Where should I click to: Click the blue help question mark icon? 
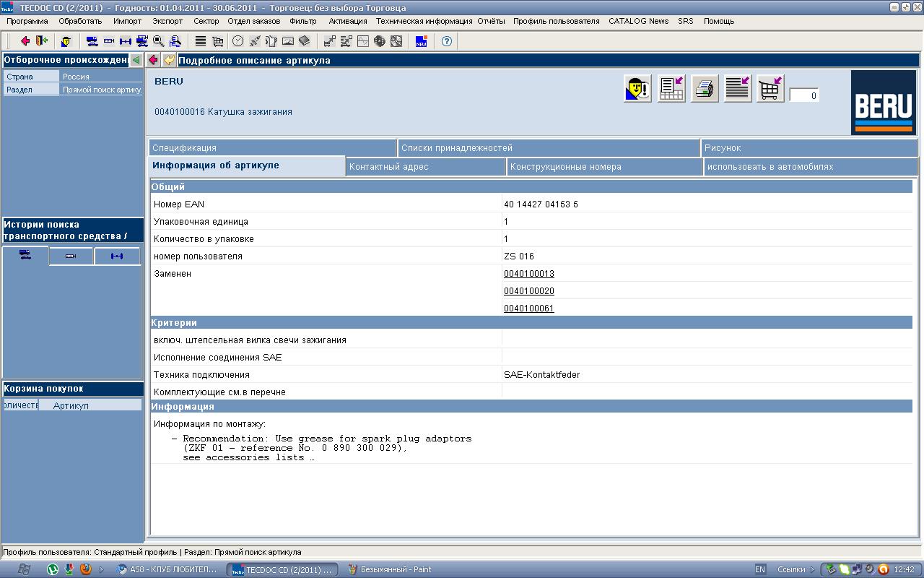click(447, 41)
